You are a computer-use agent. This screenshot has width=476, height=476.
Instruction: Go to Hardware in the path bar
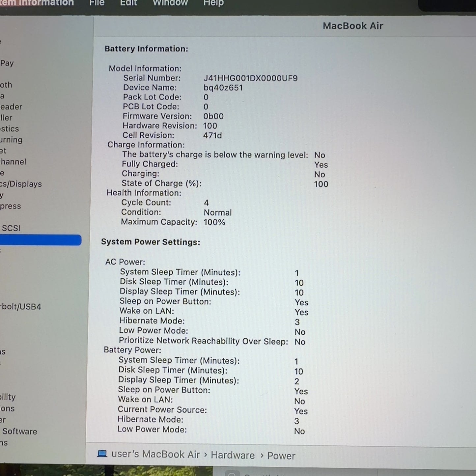tap(233, 455)
